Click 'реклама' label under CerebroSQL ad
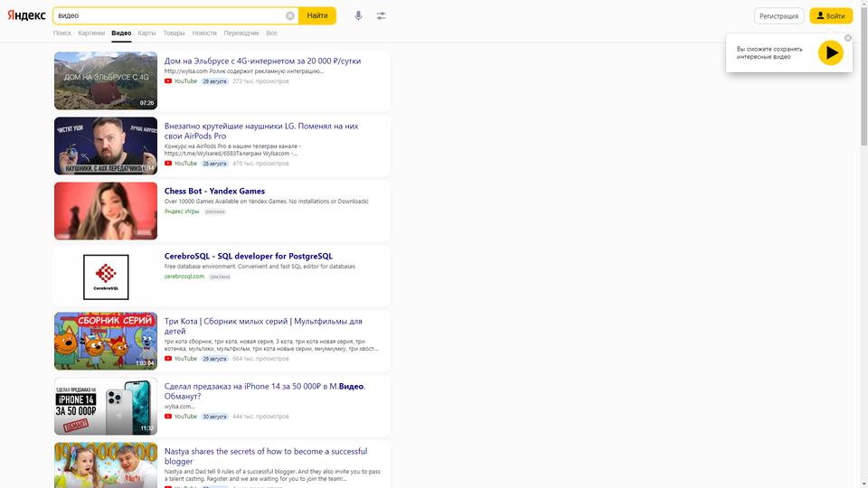The height and width of the screenshot is (488, 868). [221, 277]
